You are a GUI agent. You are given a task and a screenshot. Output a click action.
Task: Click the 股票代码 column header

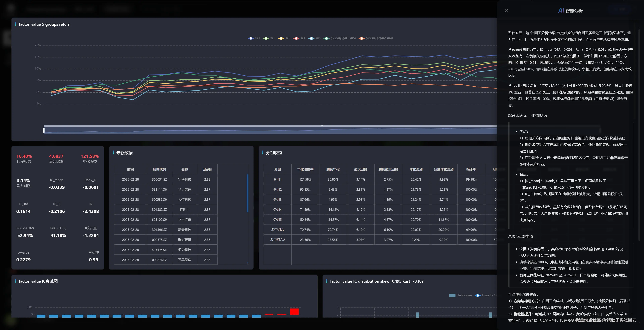click(x=159, y=169)
